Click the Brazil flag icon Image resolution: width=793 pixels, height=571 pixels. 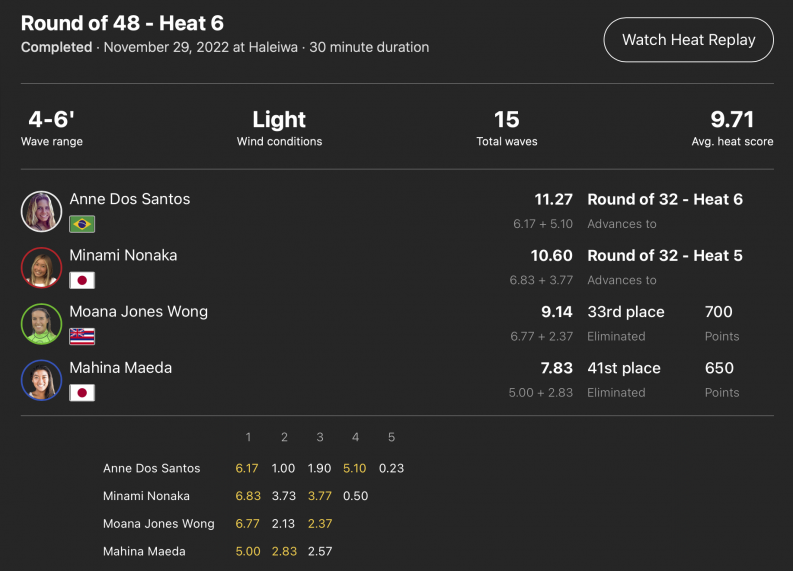[82, 224]
